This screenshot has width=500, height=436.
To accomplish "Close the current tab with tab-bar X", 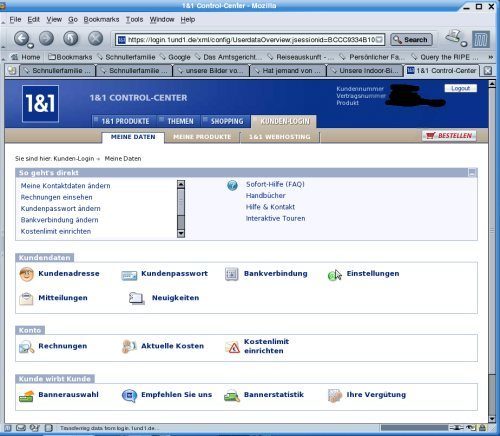I will tap(488, 70).
